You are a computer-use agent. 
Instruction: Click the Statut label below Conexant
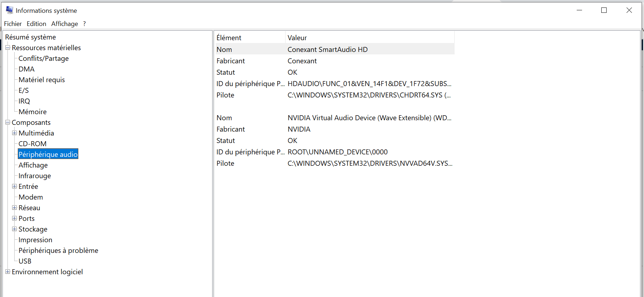coord(226,72)
